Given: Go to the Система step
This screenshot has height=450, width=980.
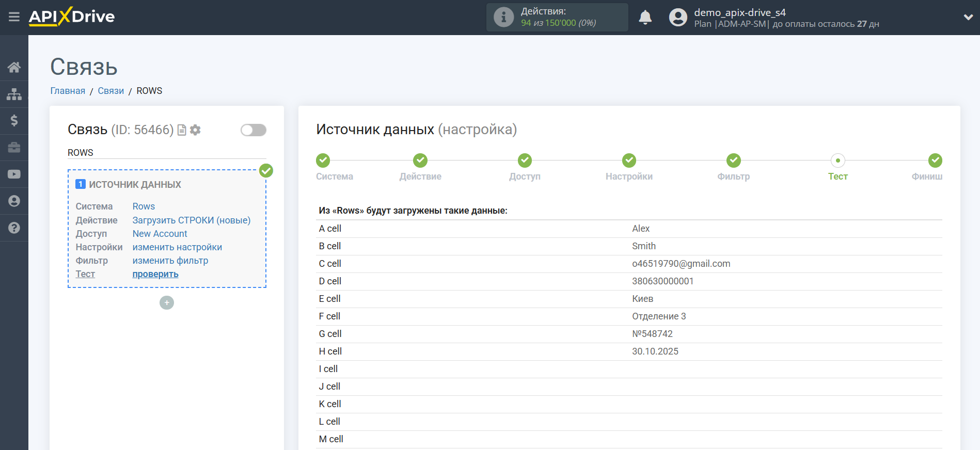Looking at the screenshot, I should pyautogui.click(x=323, y=160).
